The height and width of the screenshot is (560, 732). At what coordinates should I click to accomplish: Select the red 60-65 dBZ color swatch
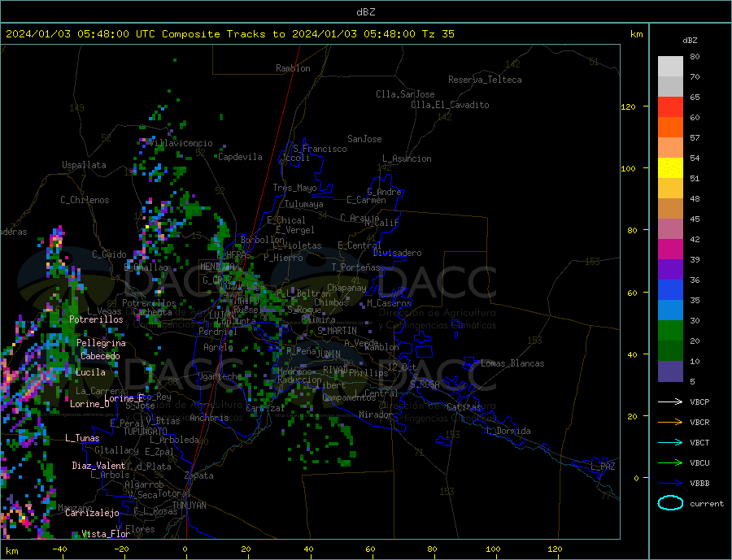(670, 106)
